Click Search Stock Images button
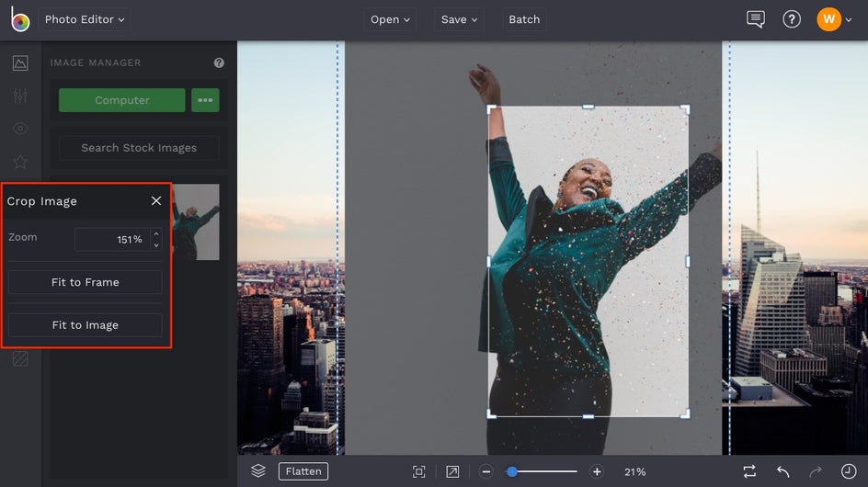 pos(139,148)
